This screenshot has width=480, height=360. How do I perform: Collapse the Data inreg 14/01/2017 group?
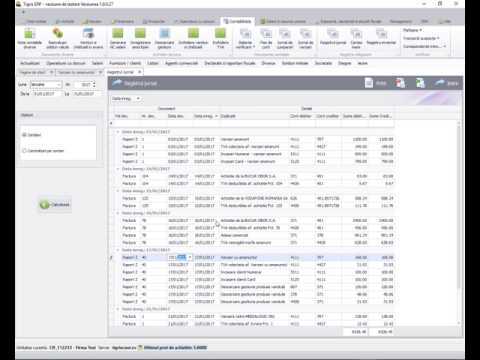[117, 169]
